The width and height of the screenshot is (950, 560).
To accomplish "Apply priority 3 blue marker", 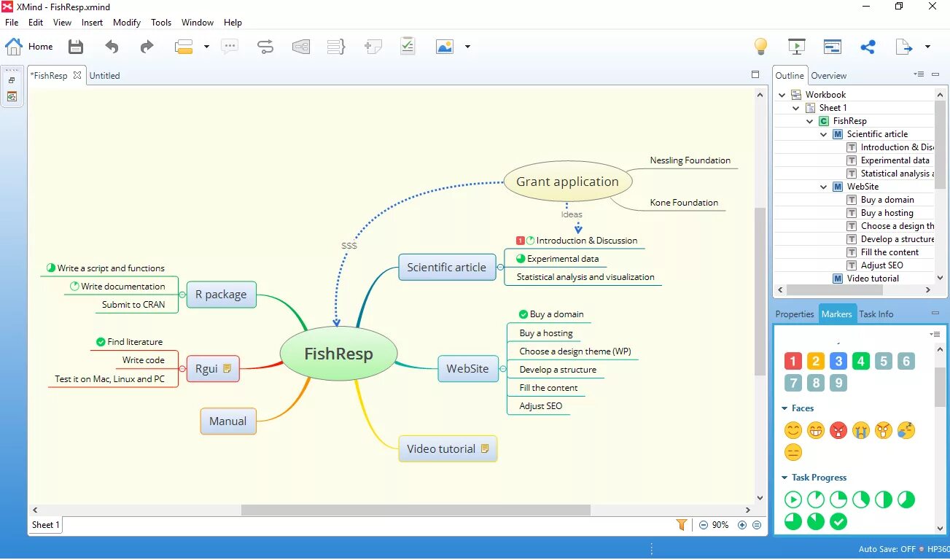I will point(838,361).
